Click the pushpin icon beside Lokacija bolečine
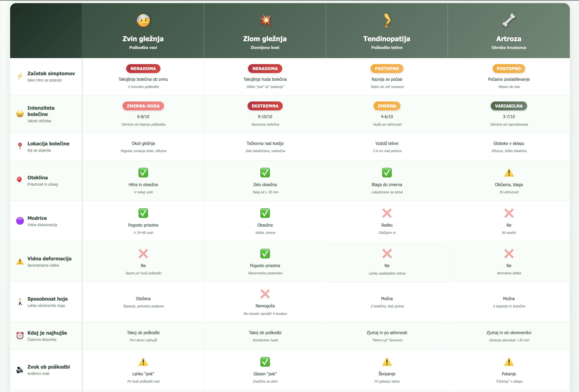Image resolution: width=579 pixels, height=392 pixels. (x=20, y=146)
